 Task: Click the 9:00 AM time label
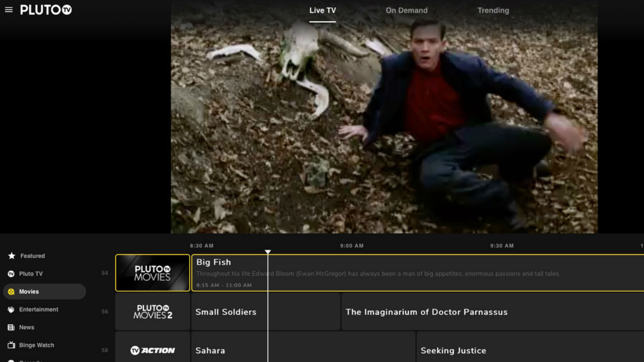352,246
